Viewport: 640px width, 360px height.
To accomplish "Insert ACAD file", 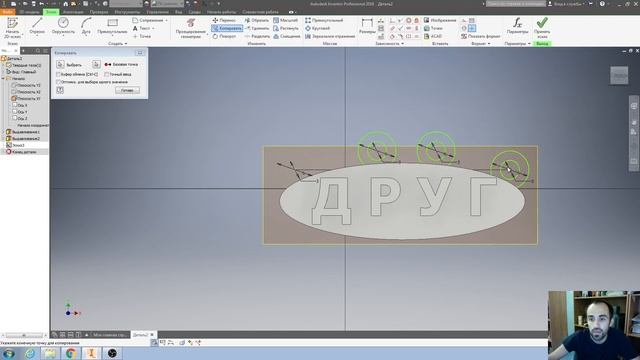I will pyautogui.click(x=433, y=36).
